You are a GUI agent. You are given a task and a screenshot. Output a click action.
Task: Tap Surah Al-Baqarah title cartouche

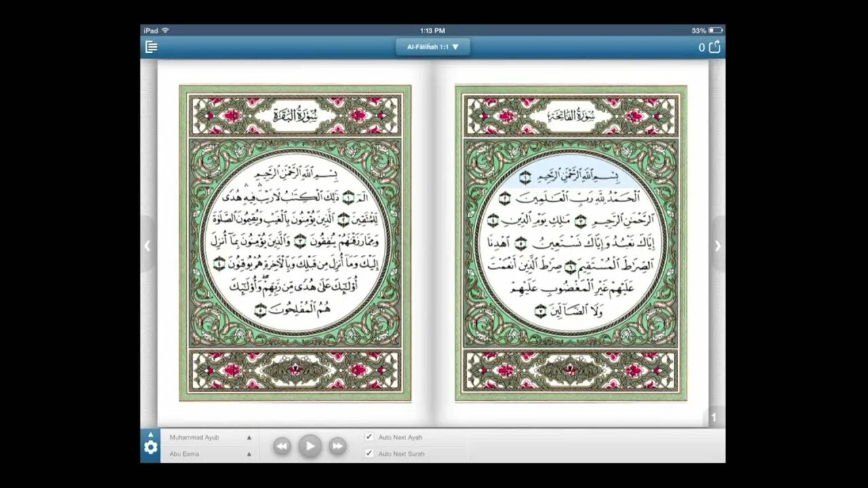[x=294, y=115]
